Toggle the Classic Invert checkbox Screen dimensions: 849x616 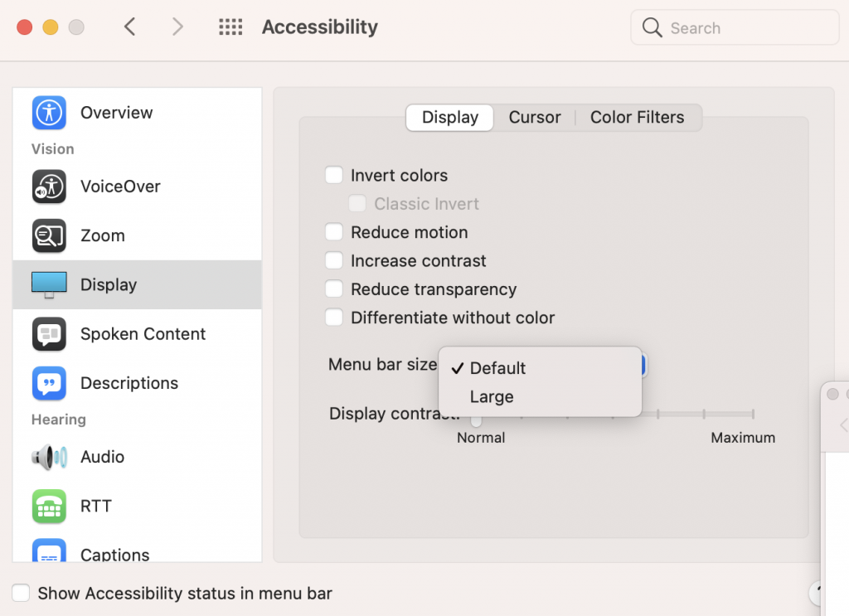pyautogui.click(x=357, y=203)
